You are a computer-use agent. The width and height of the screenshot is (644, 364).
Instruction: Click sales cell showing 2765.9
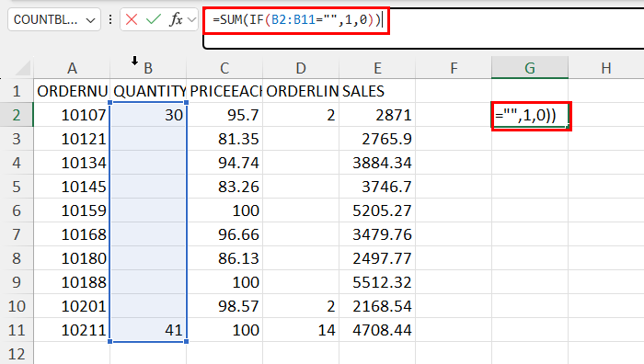377,139
